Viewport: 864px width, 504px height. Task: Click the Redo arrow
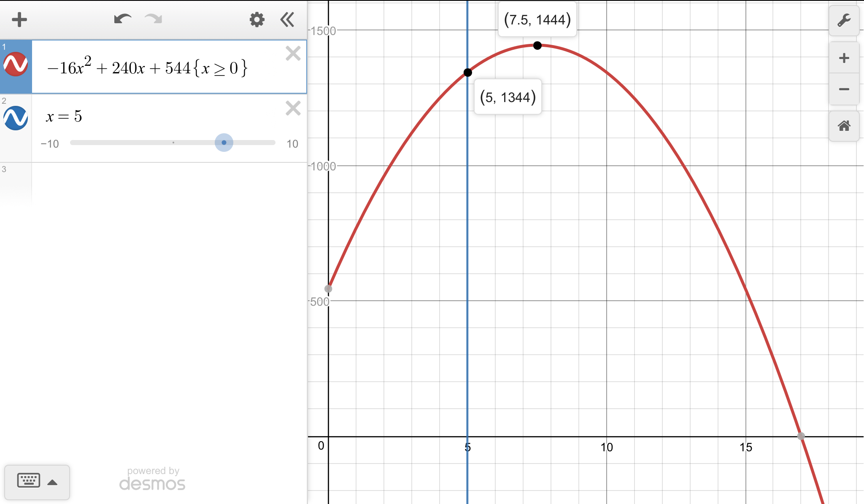[x=153, y=19]
